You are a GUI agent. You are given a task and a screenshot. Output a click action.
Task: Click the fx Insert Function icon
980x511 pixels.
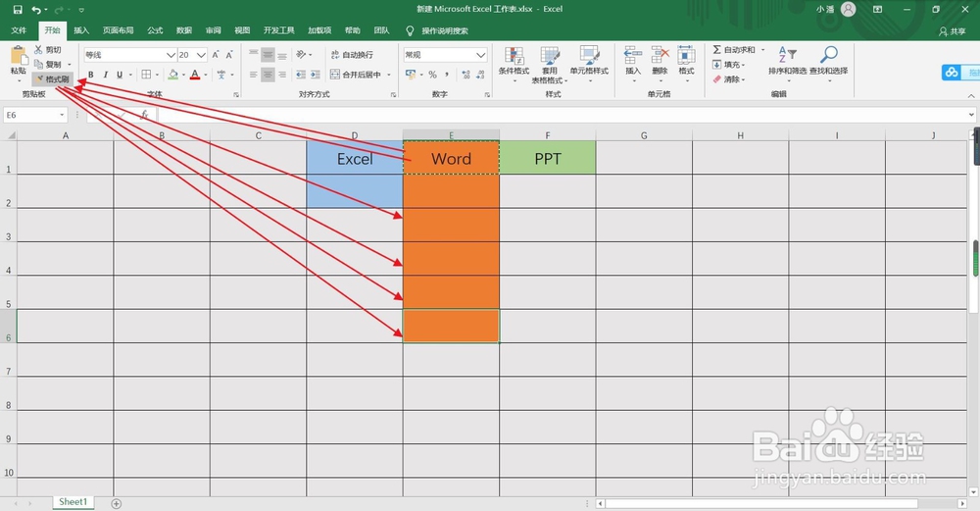click(x=144, y=115)
